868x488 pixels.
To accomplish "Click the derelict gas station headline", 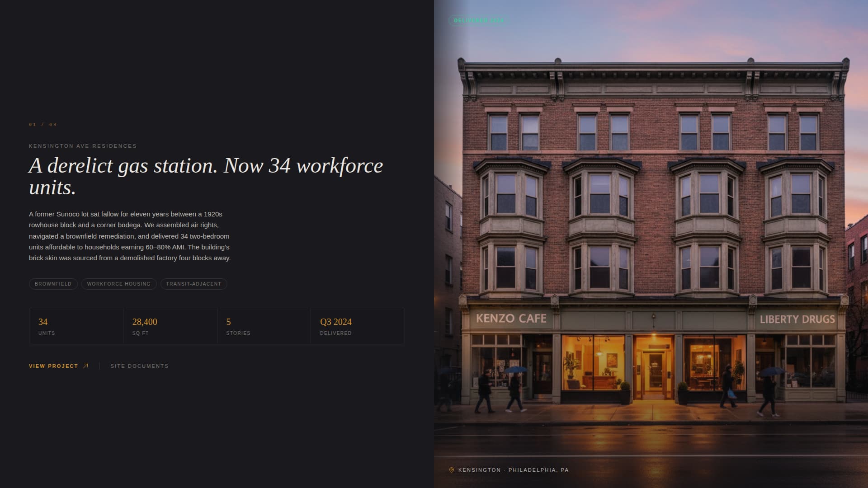I will point(206,176).
